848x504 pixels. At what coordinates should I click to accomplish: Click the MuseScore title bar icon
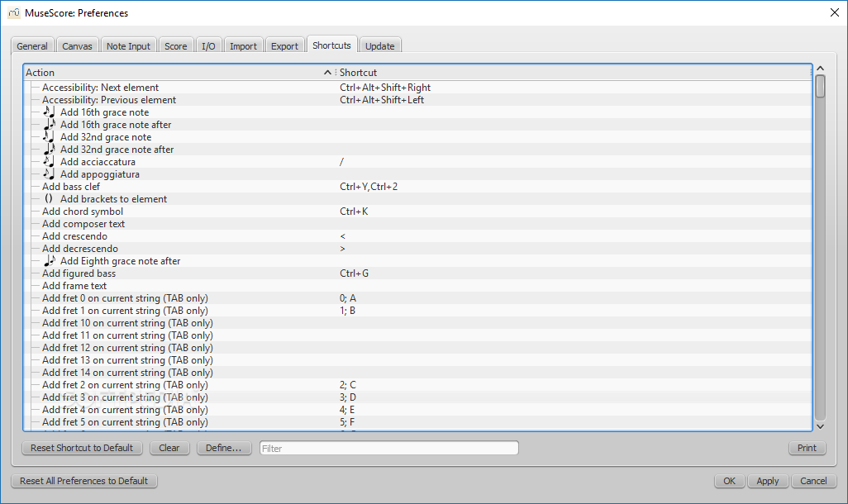(x=13, y=12)
